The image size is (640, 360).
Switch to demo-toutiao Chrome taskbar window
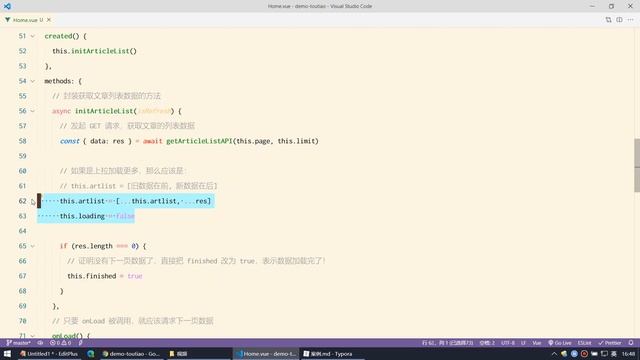point(131,354)
